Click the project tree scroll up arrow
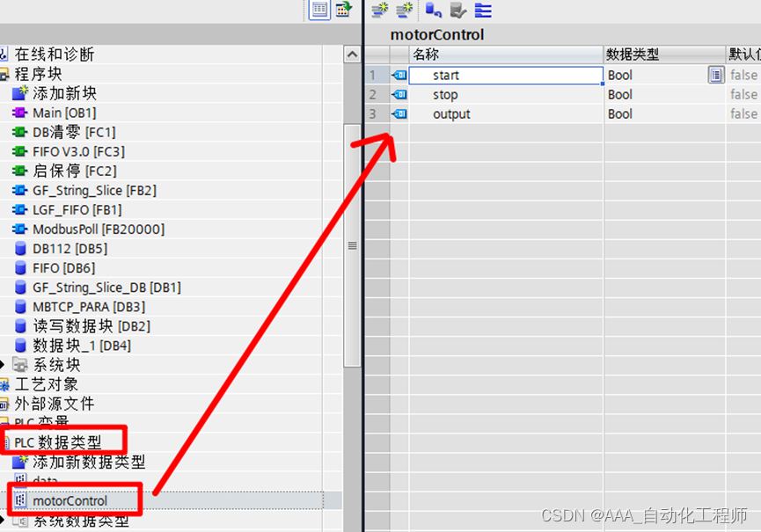This screenshot has height=532, width=761. coord(353,54)
